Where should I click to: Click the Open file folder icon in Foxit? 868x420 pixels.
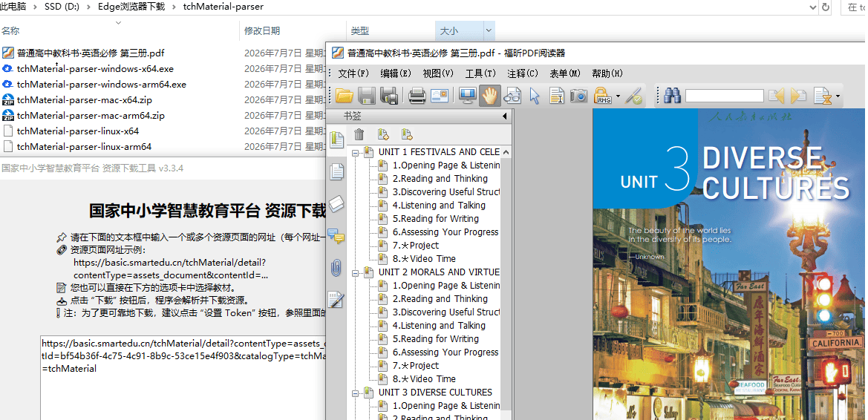tap(344, 96)
